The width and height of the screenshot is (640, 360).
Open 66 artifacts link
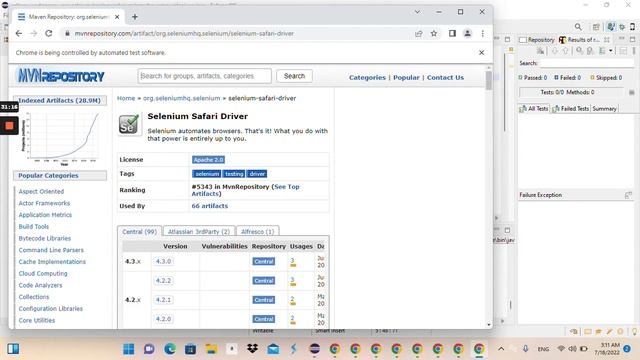click(x=210, y=206)
